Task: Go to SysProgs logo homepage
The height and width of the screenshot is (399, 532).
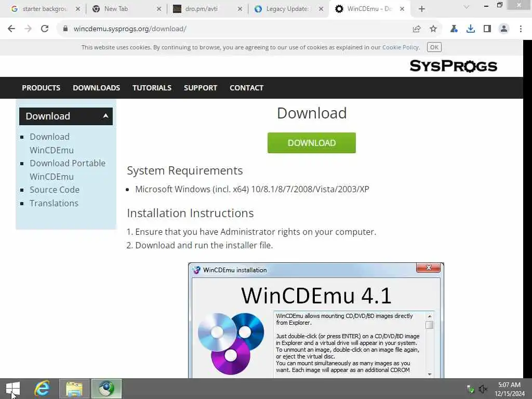Action: tap(453, 66)
